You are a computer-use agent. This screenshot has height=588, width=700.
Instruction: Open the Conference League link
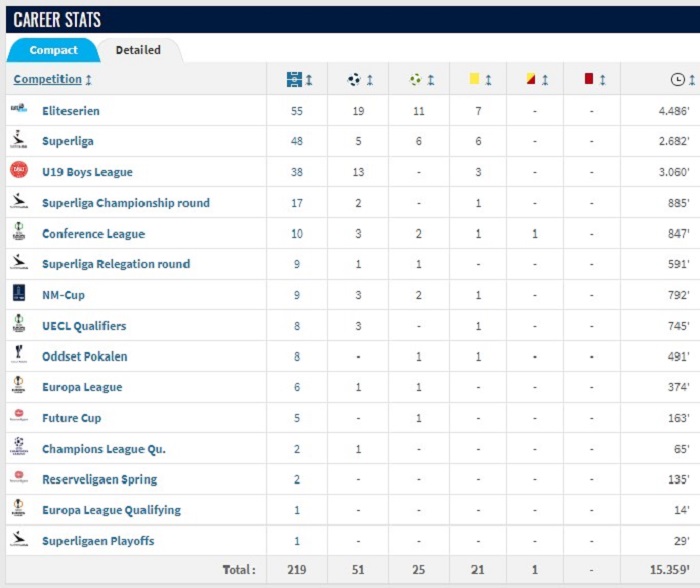(x=93, y=234)
